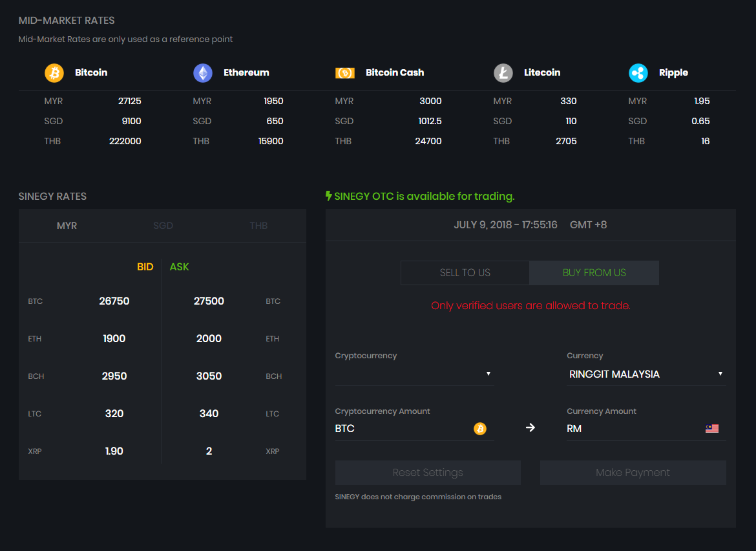Open the Currency dropdown showing RINGGIT MALAYSIA
This screenshot has height=551, width=756.
coord(646,374)
